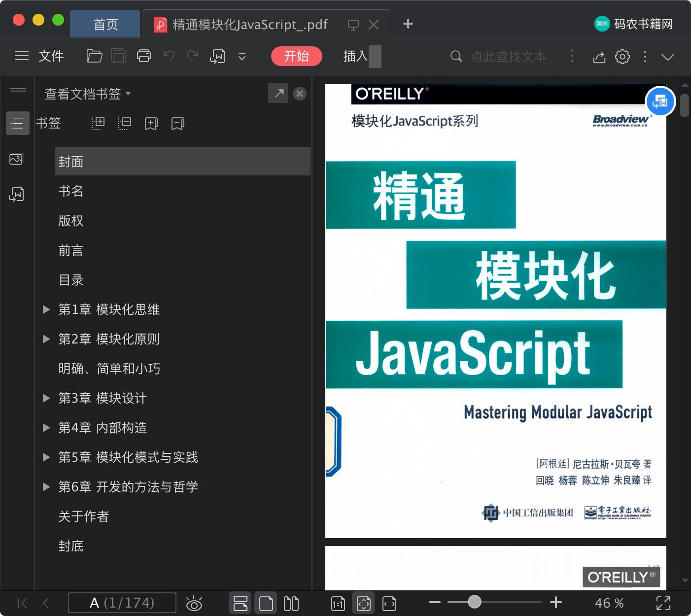691x616 pixels.
Task: Click the 点此查找文本 search field
Action: click(x=508, y=57)
